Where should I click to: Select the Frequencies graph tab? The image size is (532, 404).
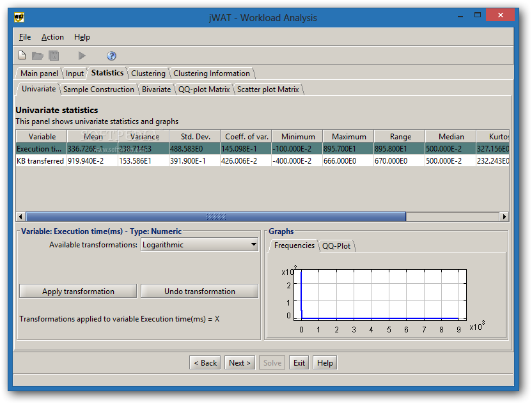click(x=294, y=245)
